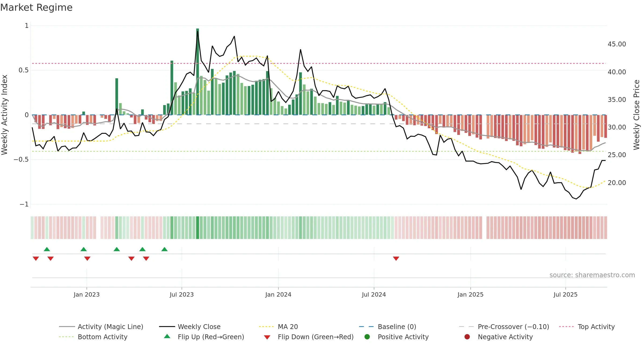The image size is (644, 362).
Task: Click the first Flip Up marker on the timeline
Action: pos(47,249)
